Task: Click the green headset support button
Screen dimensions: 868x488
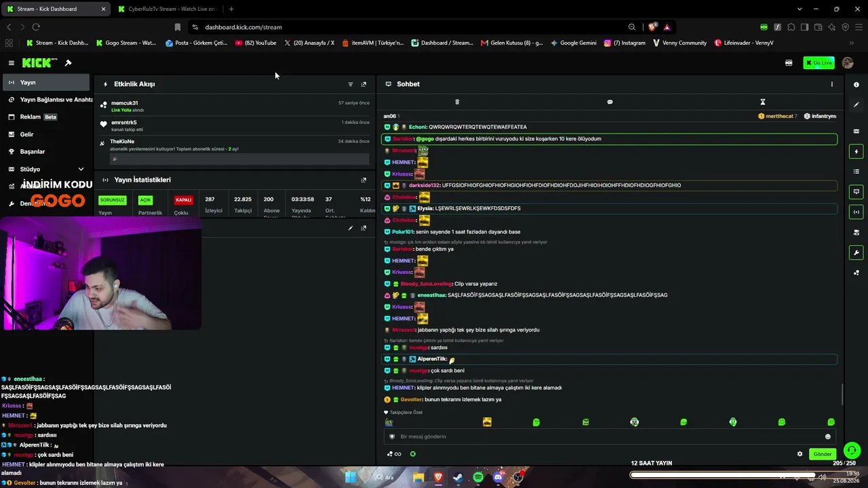Action: pyautogui.click(x=852, y=451)
